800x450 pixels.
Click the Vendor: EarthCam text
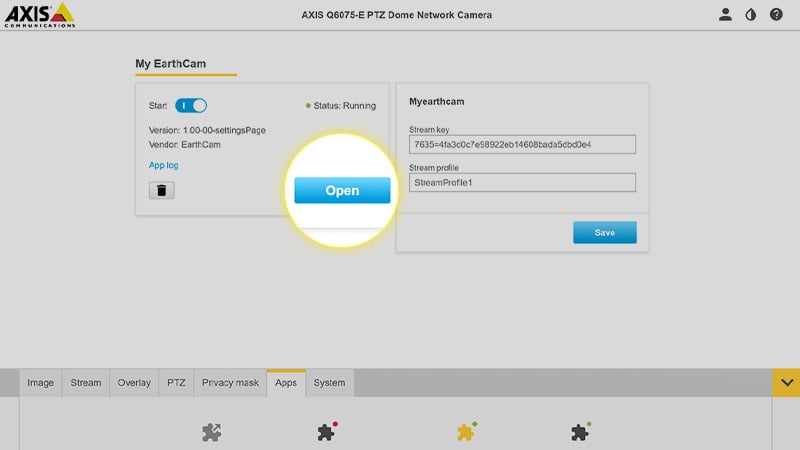click(185, 144)
